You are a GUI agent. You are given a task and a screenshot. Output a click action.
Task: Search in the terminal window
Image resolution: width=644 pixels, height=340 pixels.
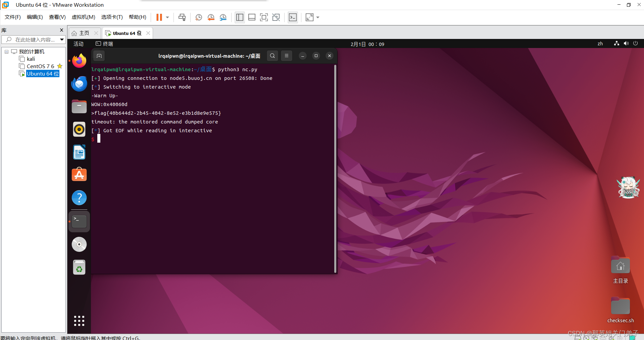pyautogui.click(x=273, y=56)
